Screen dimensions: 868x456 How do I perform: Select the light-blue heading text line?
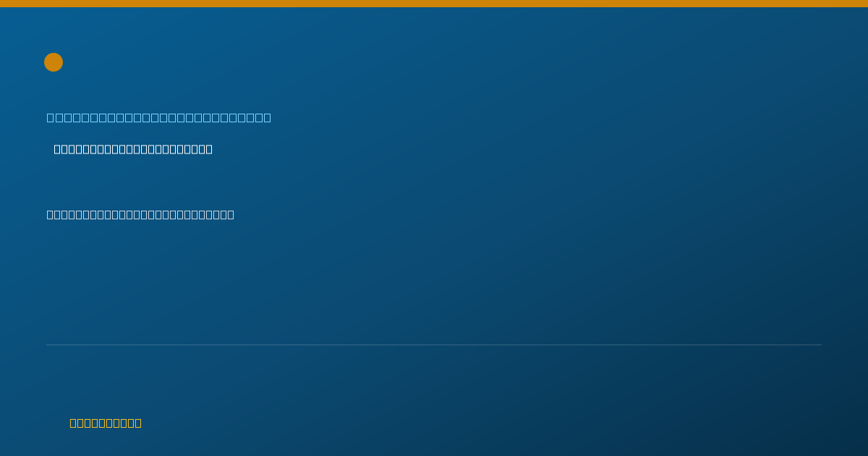(x=159, y=117)
